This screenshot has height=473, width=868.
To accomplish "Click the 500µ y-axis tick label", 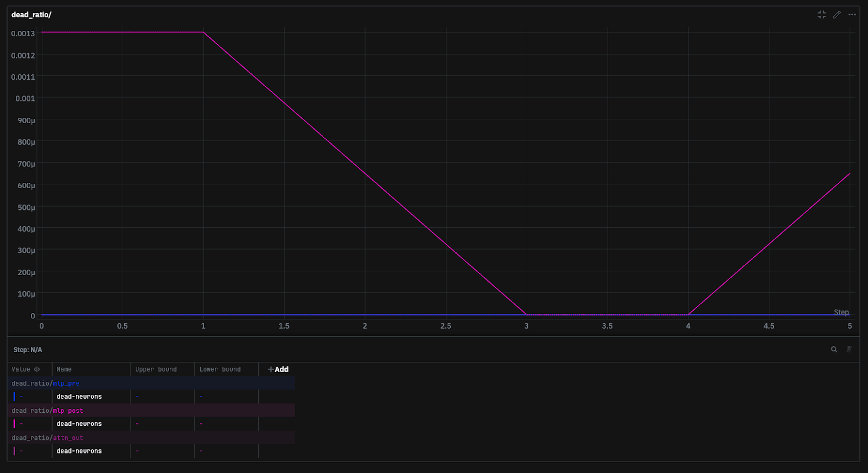I will point(26,207).
